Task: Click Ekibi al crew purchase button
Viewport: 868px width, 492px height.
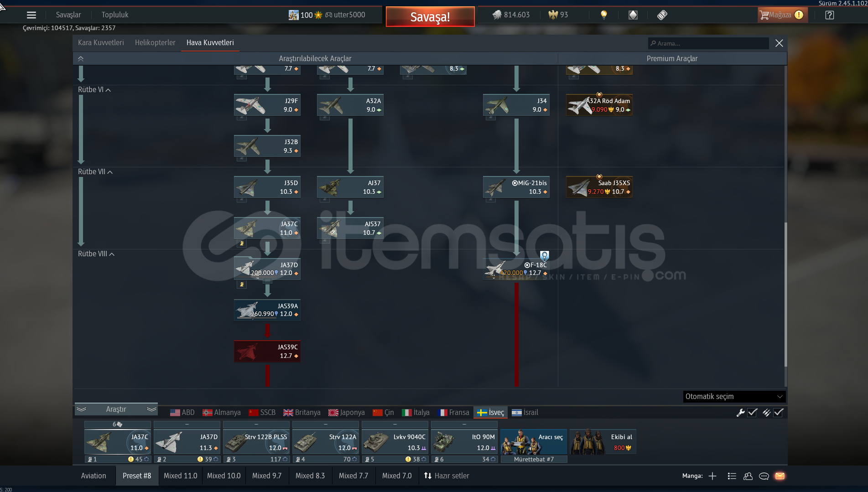Action: pyautogui.click(x=603, y=442)
